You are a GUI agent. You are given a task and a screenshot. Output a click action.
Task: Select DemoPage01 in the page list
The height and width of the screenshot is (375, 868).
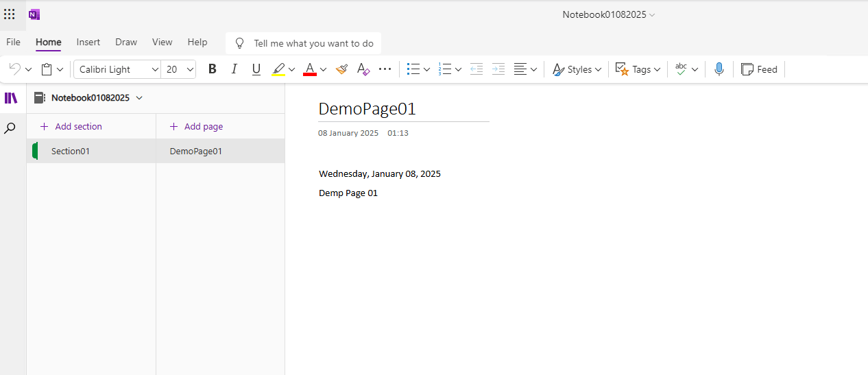220,152
